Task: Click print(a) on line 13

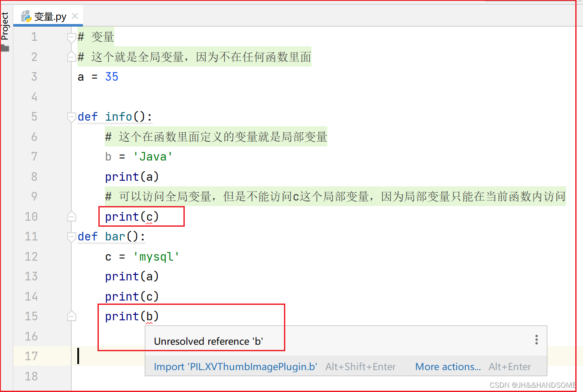Action: tap(132, 277)
